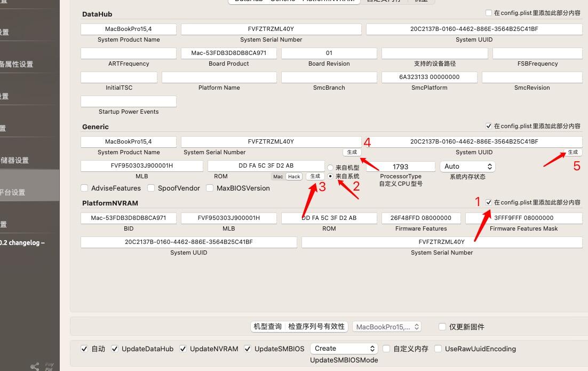The width and height of the screenshot is (588, 371).
Task: Toggle Generic add-to-config.plist checkbox
Action: pos(489,126)
